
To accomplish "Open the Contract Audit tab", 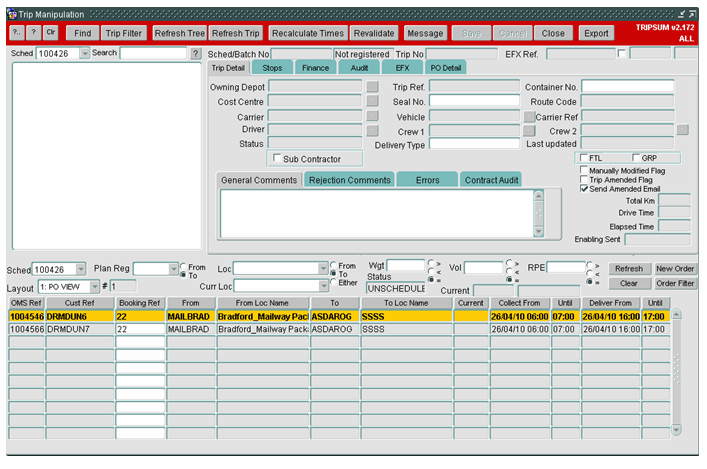I will 491,180.
